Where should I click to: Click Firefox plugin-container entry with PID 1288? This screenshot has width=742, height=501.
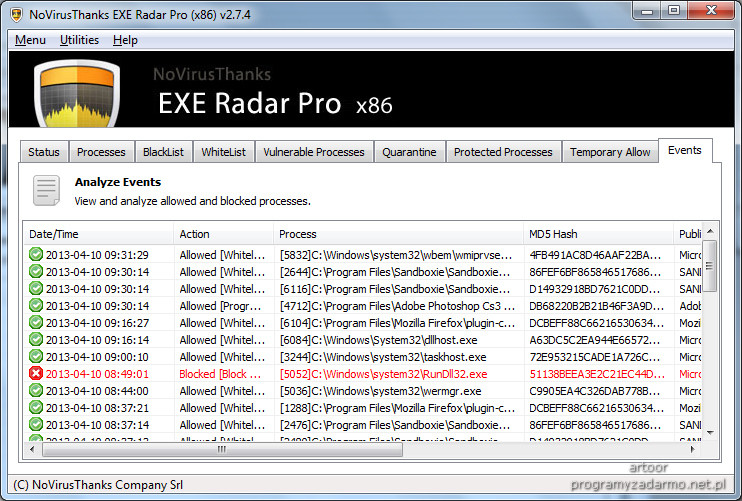pos(397,408)
